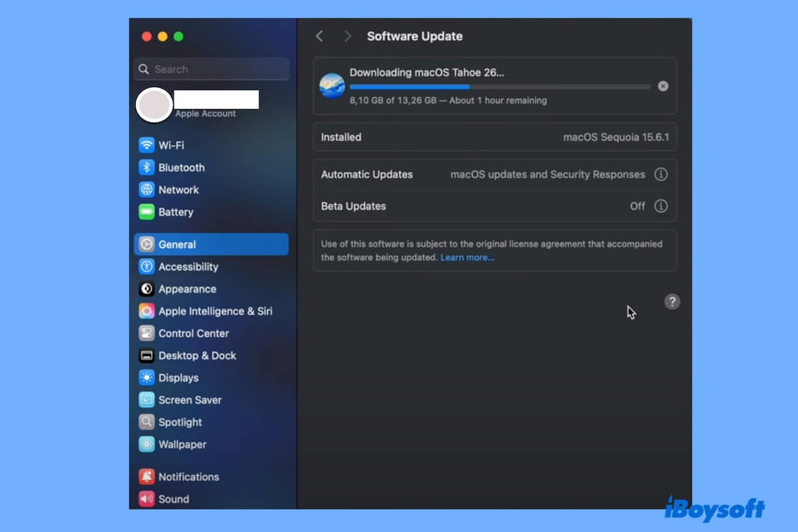The height and width of the screenshot is (532, 798).
Task: Follow the Learn more… link
Action: click(x=467, y=257)
